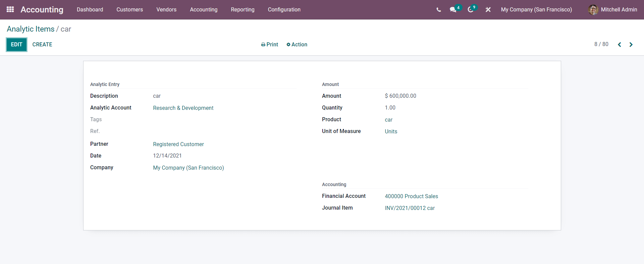Click Mitchell Admin avatar picture
This screenshot has height=264, width=644.
(x=593, y=10)
